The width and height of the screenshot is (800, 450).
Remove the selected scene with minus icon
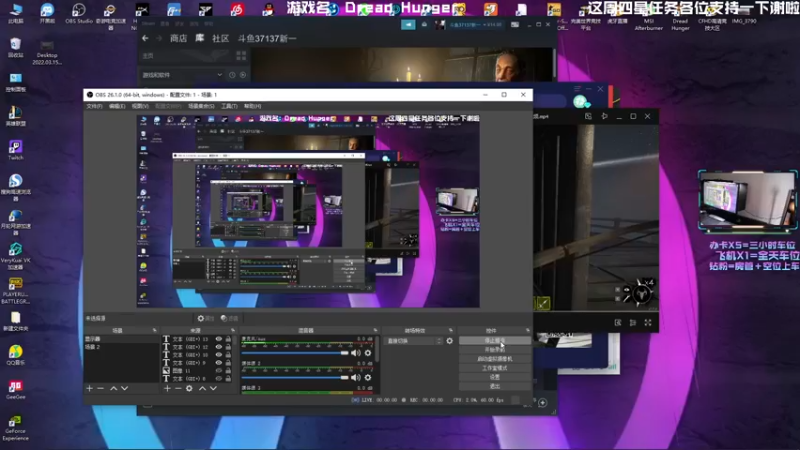[101, 389]
